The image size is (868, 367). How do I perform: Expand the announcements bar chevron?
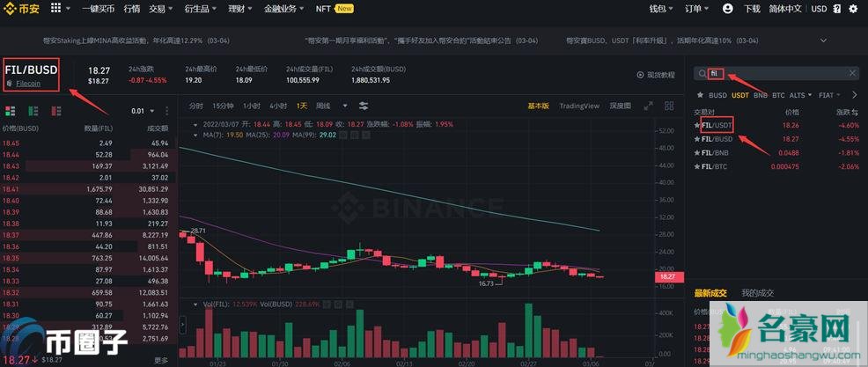(x=823, y=40)
